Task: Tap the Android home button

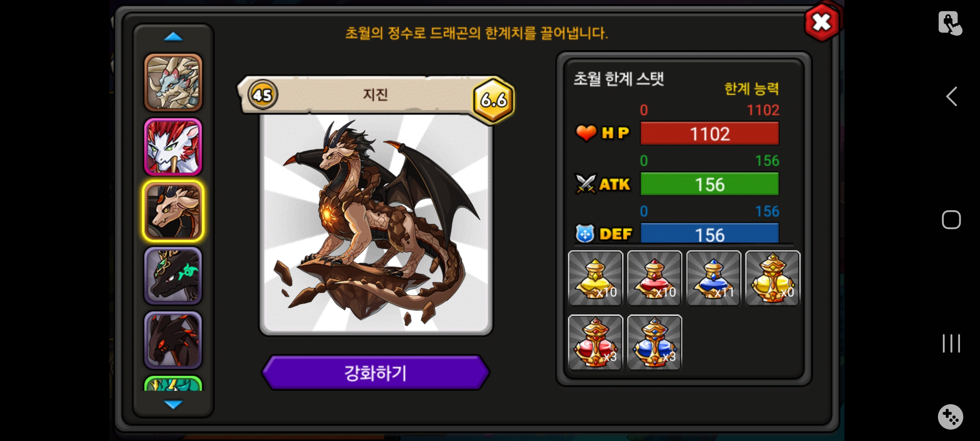Action: (x=951, y=220)
